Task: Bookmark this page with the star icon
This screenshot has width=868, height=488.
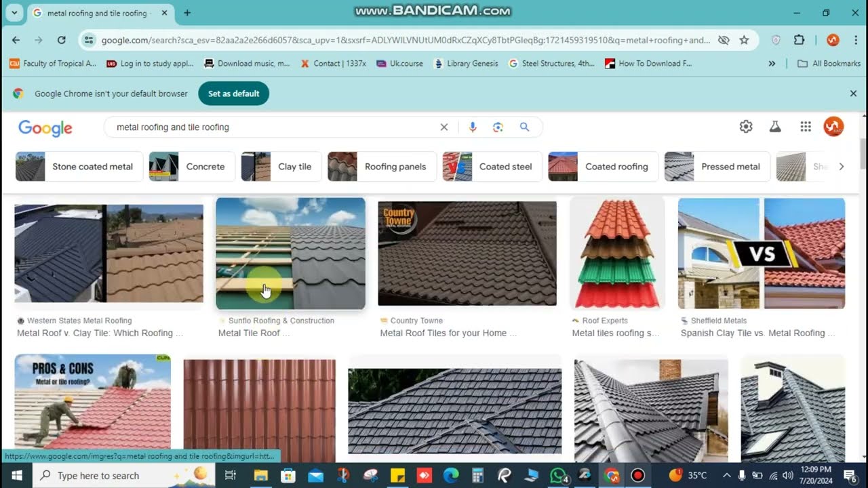Action: pyautogui.click(x=744, y=40)
